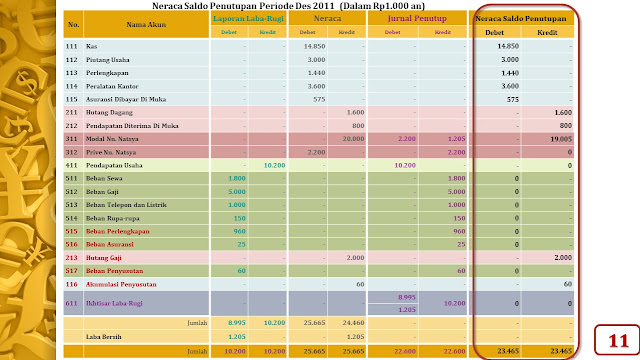The image size is (640, 360).
Task: Click '8.995' in the Ikhtisar Laba-Rugi row
Action: [407, 298]
